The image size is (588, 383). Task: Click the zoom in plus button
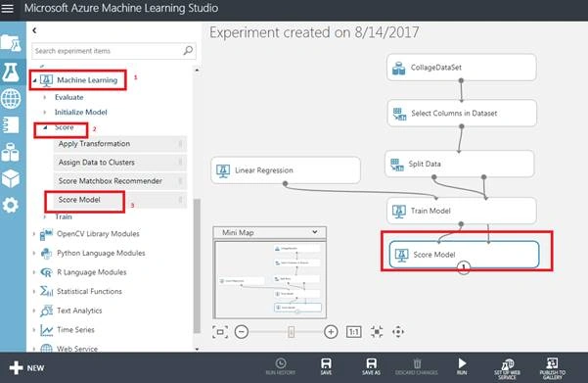(331, 332)
